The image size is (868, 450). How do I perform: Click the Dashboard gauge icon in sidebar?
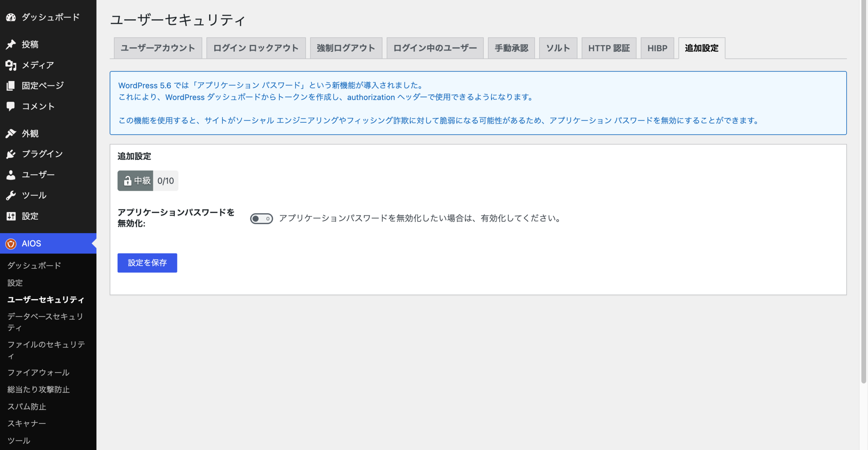pos(11,17)
